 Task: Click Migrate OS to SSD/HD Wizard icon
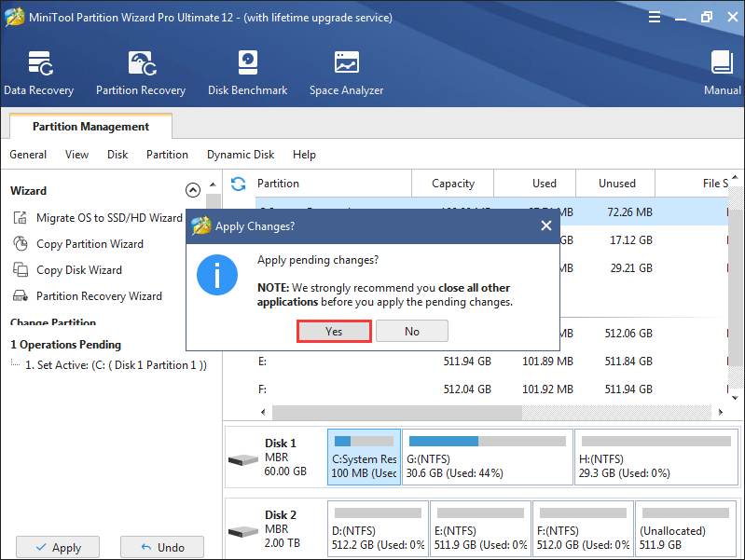click(x=20, y=218)
